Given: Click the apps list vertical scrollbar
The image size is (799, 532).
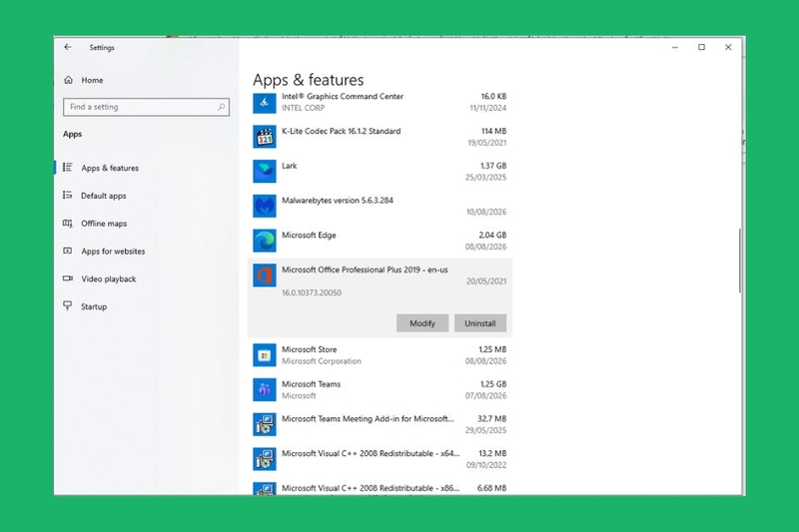Looking at the screenshot, I should pos(739,261).
